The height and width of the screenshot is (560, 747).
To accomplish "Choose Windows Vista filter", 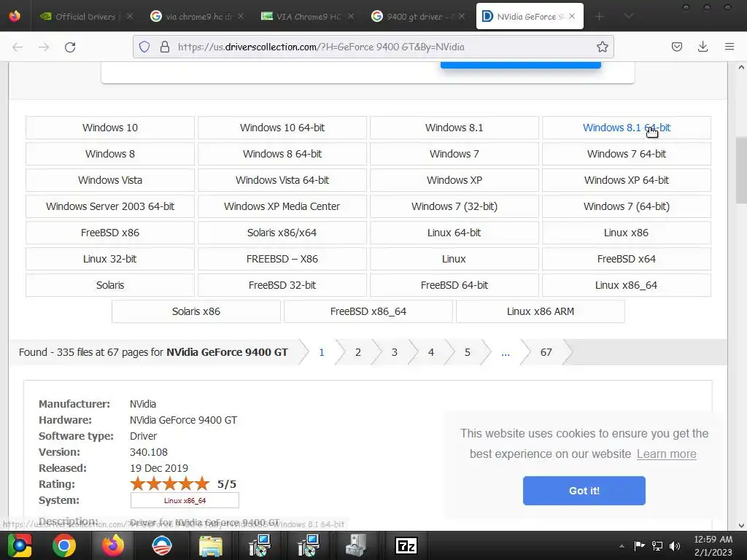I will tap(110, 180).
